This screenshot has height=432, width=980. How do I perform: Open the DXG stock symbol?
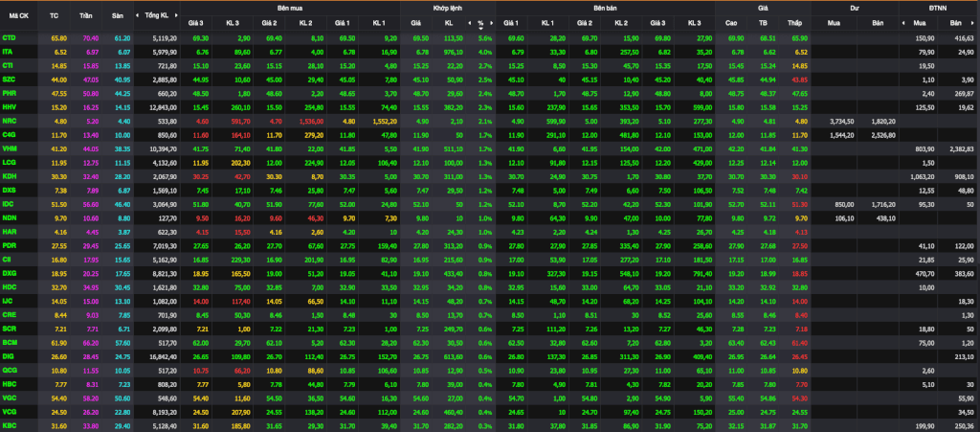click(x=10, y=272)
